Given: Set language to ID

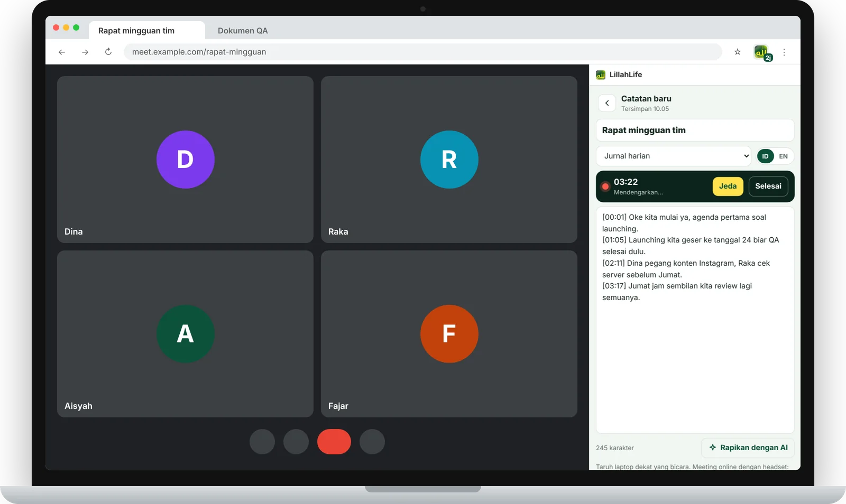Looking at the screenshot, I should [765, 156].
